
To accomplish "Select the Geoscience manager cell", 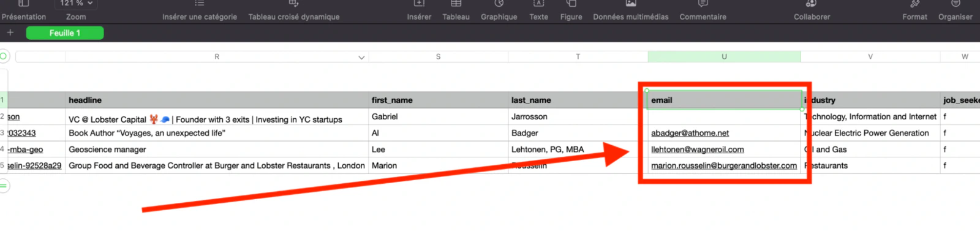I will pyautogui.click(x=217, y=150).
